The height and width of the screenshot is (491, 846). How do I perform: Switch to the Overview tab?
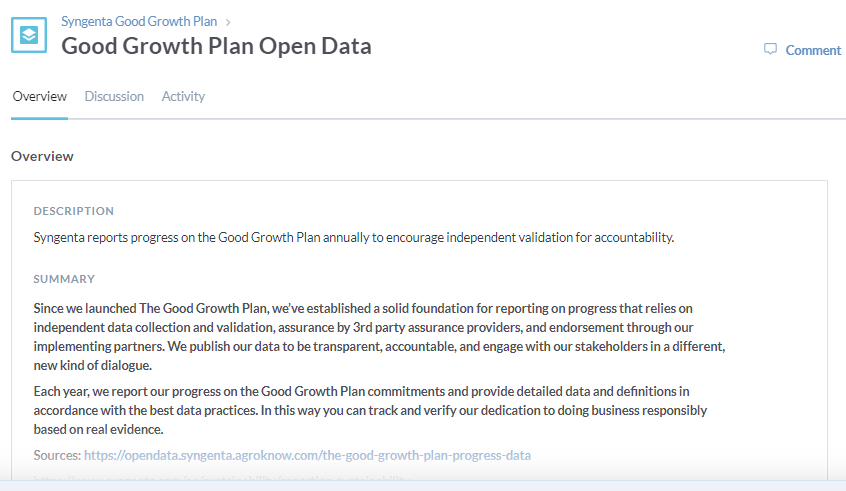click(x=39, y=96)
